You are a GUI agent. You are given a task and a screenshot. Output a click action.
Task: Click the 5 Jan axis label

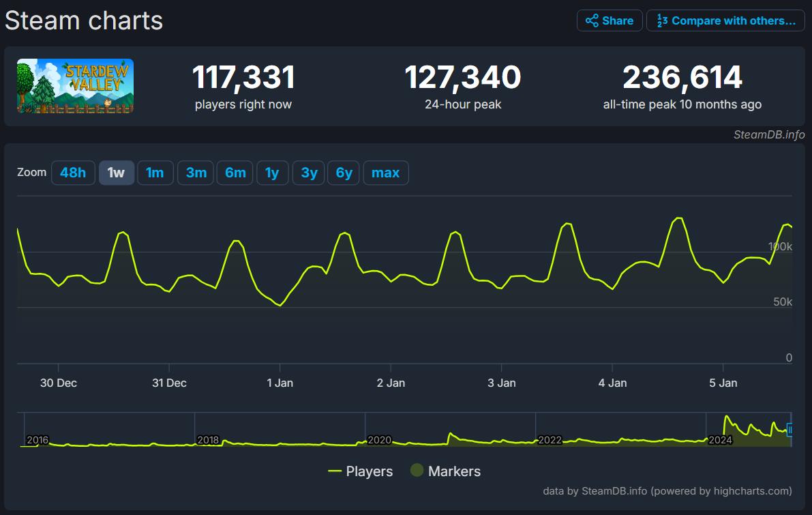723,383
